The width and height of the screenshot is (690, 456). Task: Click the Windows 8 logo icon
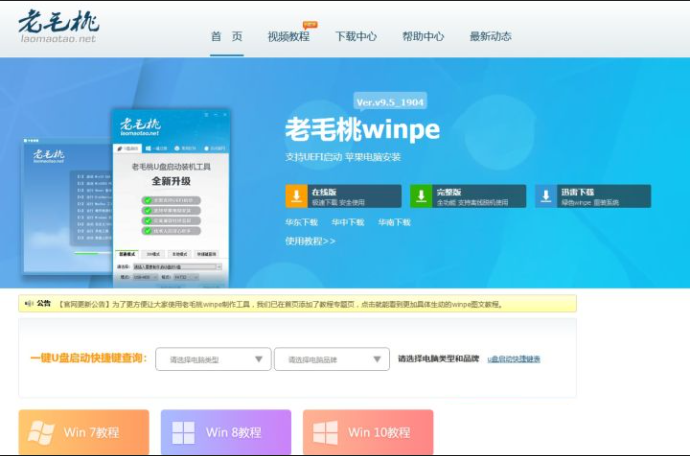(x=184, y=432)
